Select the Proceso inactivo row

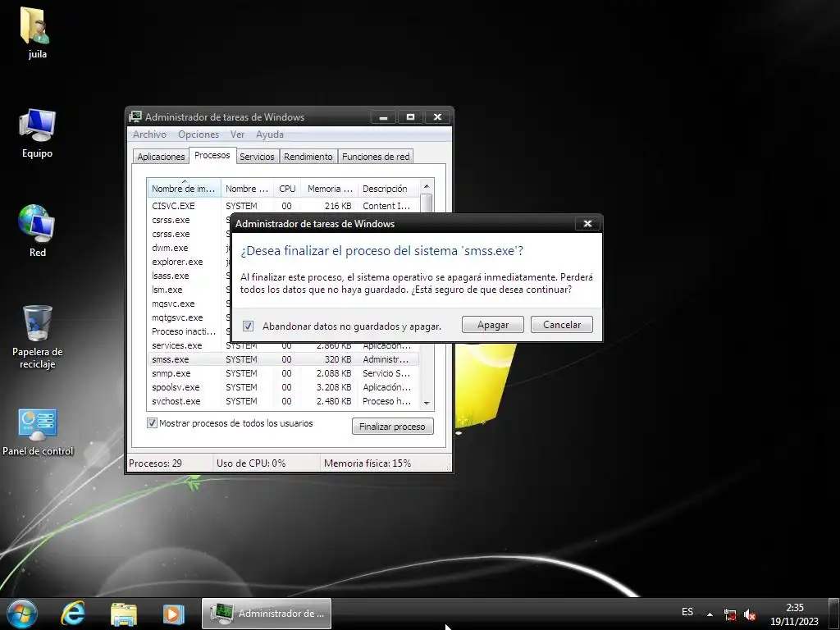tap(189, 331)
